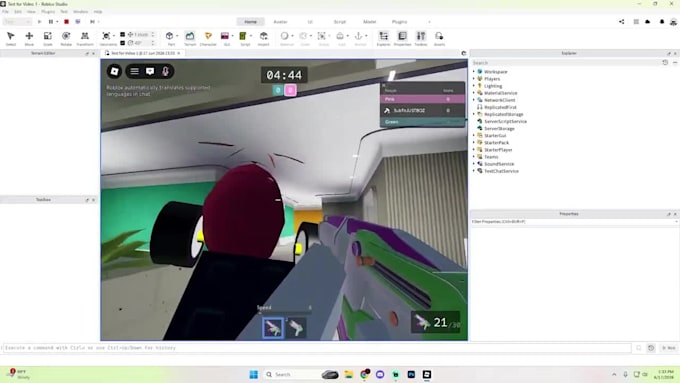This screenshot has height=383, width=680.
Task: Open the Script dropdown arrow
Action: click(251, 36)
